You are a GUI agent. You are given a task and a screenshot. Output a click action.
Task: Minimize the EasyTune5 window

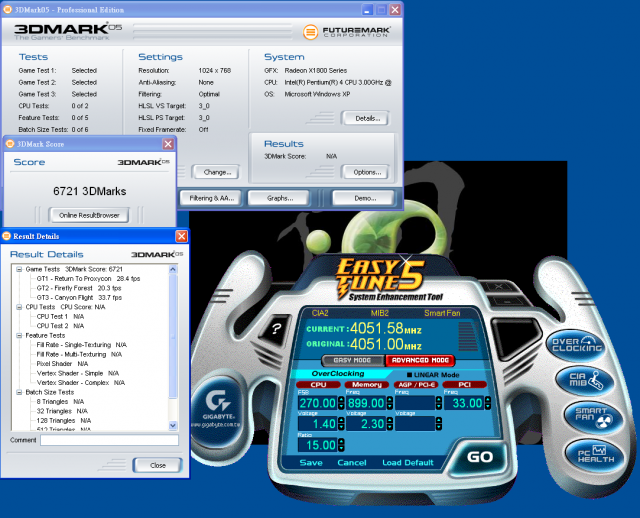coord(507,302)
